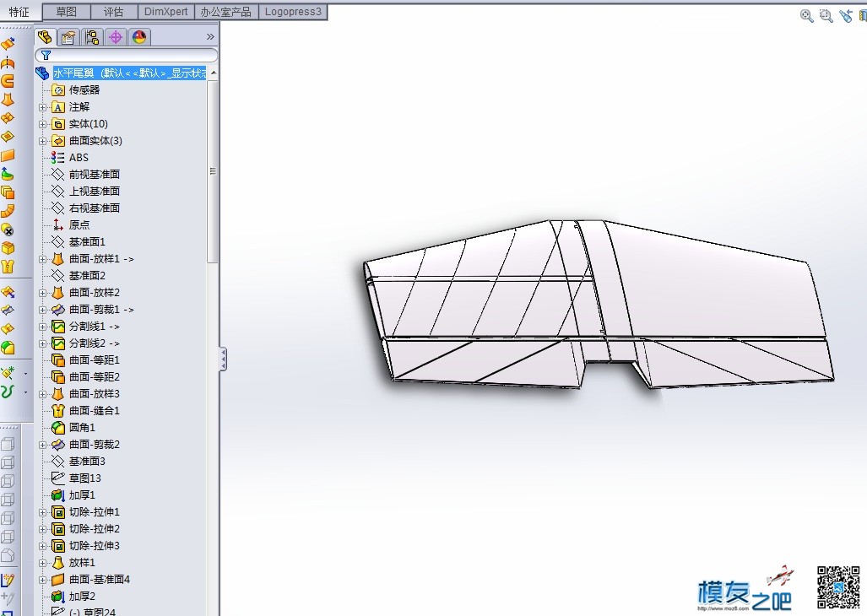Select the Knit Surface tool
The width and height of the screenshot is (867, 616).
[x=8, y=267]
